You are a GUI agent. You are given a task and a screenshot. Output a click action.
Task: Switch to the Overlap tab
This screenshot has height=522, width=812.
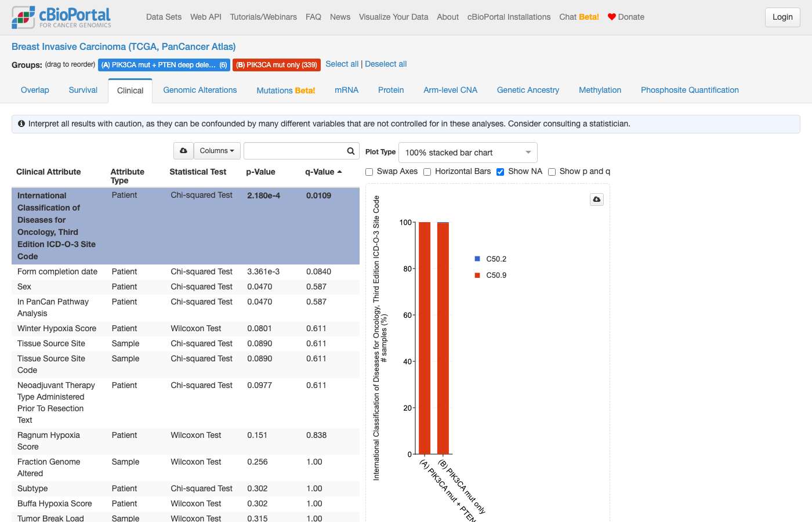[35, 90]
